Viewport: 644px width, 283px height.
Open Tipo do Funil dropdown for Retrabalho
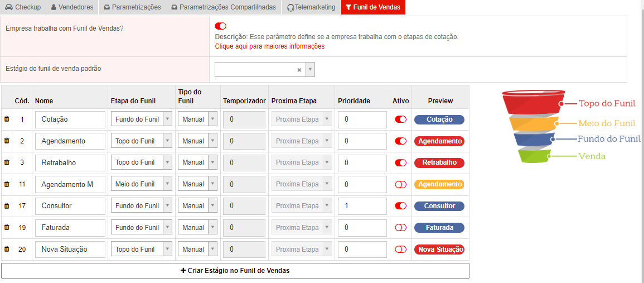[x=197, y=162]
